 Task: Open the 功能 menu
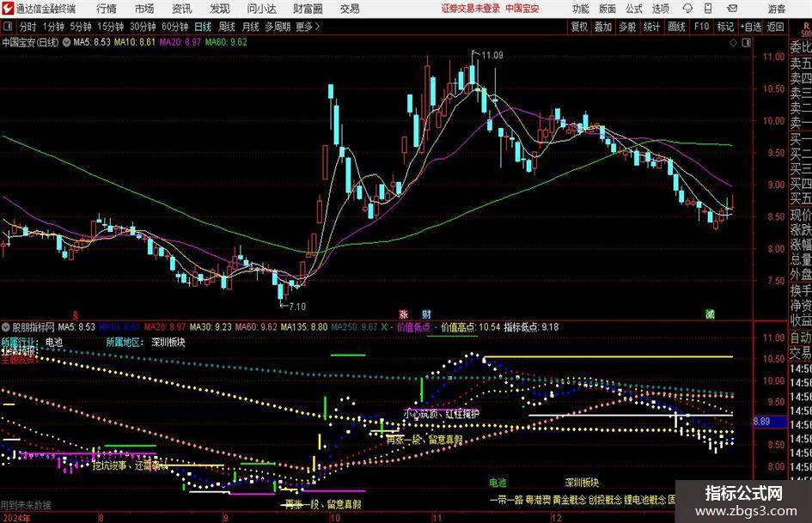[581, 9]
